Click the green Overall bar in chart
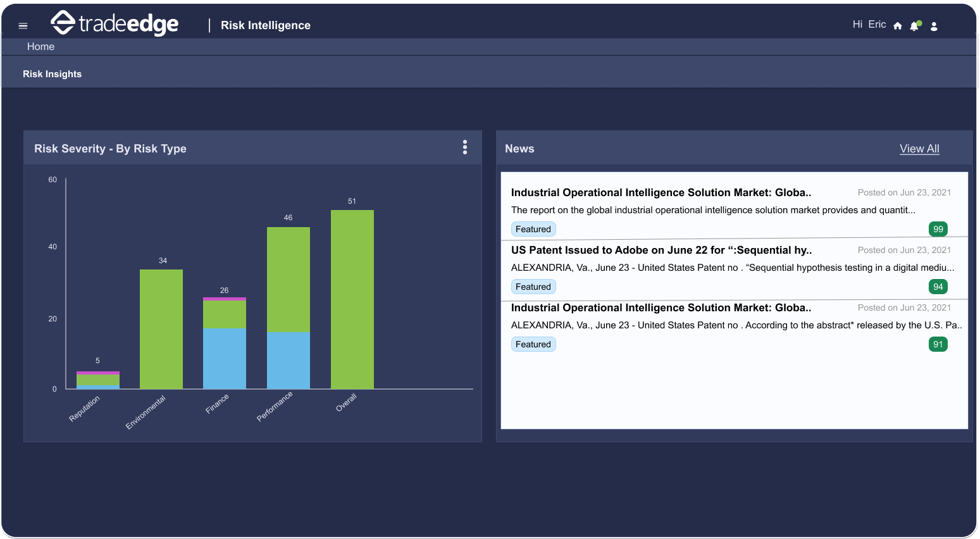This screenshot has height=539, width=980. click(352, 299)
